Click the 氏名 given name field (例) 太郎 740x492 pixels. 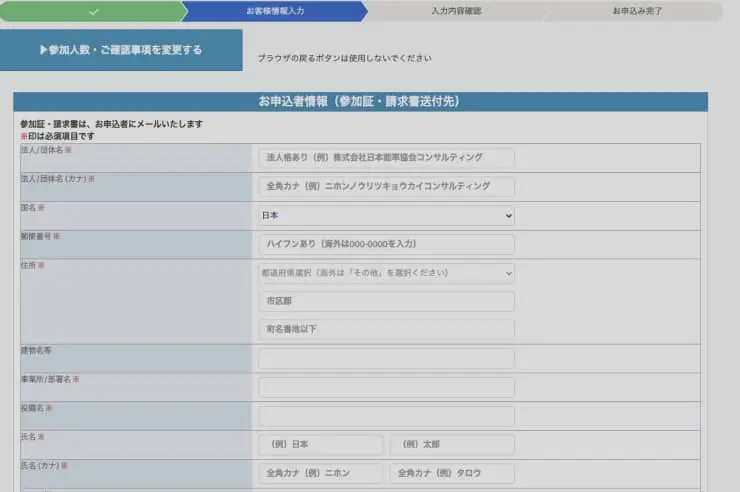[452, 445]
